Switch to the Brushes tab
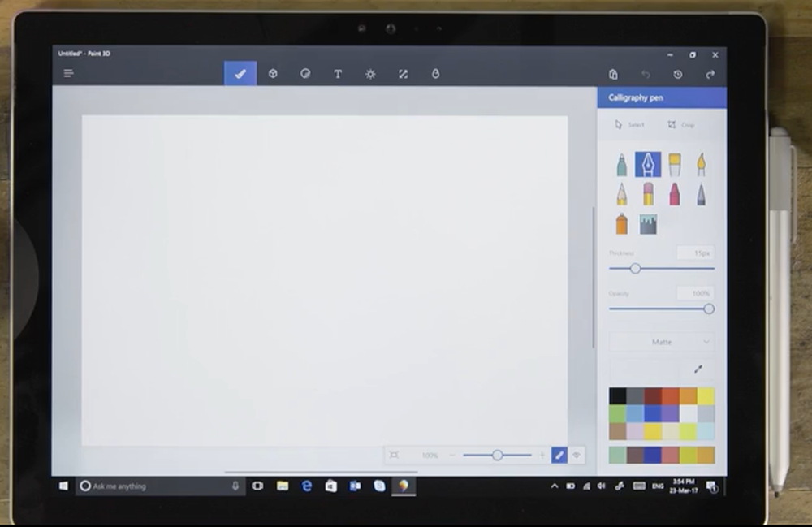This screenshot has width=812, height=527. click(240, 74)
